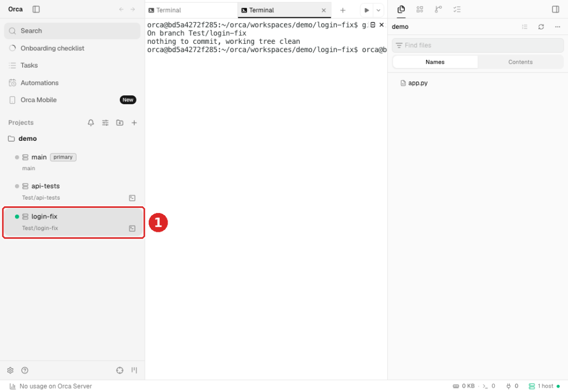This screenshot has height=392, width=568.
Task: Add a new project with plus icon
Action: (x=134, y=123)
